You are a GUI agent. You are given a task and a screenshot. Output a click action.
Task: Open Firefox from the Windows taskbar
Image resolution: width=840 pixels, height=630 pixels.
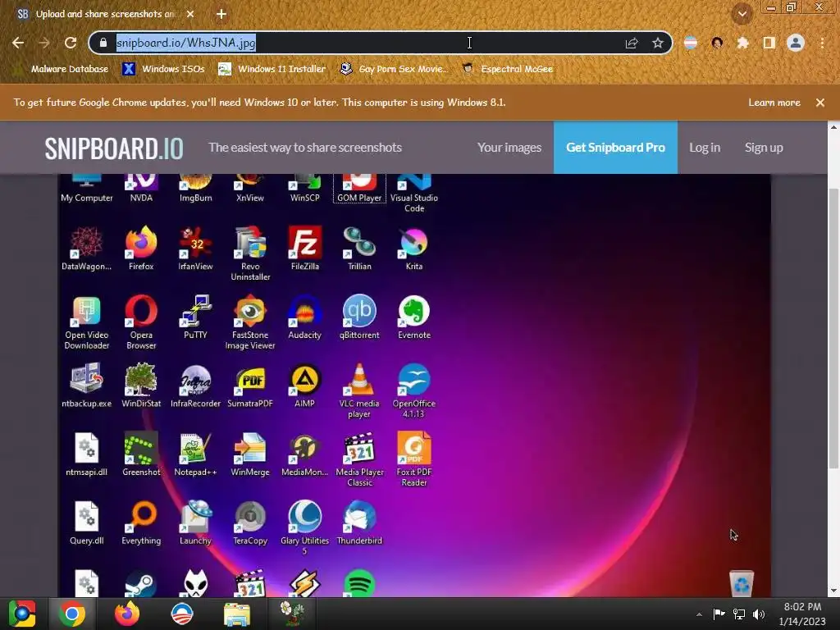(127, 614)
